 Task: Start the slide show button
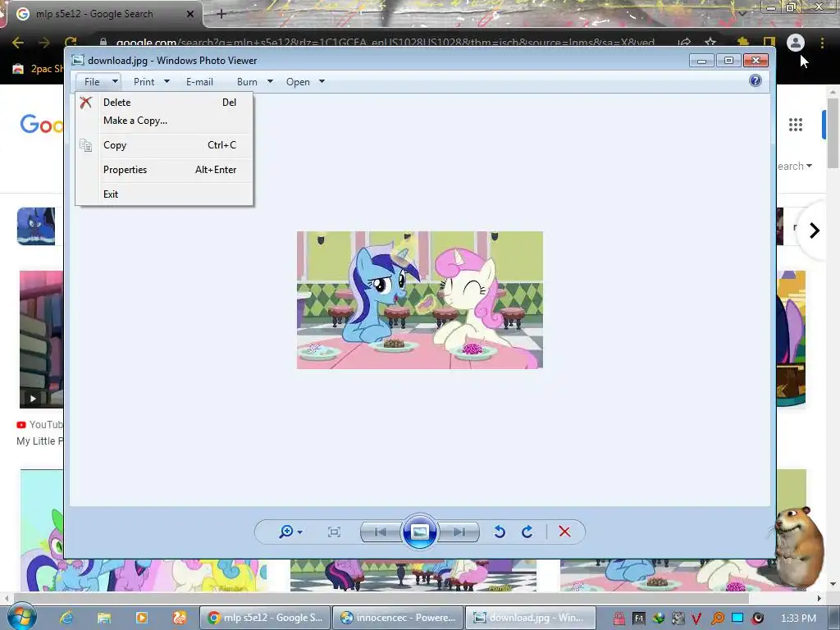[x=419, y=532]
